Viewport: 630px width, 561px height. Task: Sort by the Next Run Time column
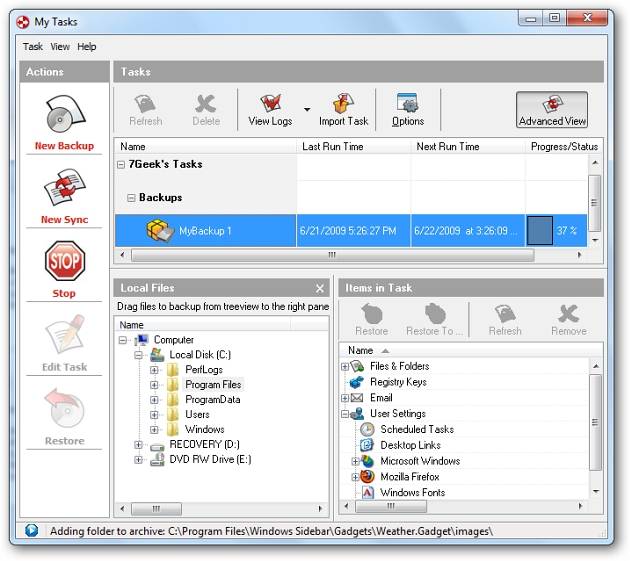pos(468,147)
